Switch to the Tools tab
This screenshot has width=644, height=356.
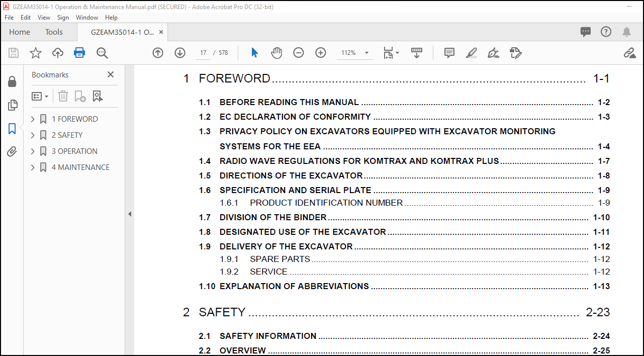pyautogui.click(x=54, y=32)
